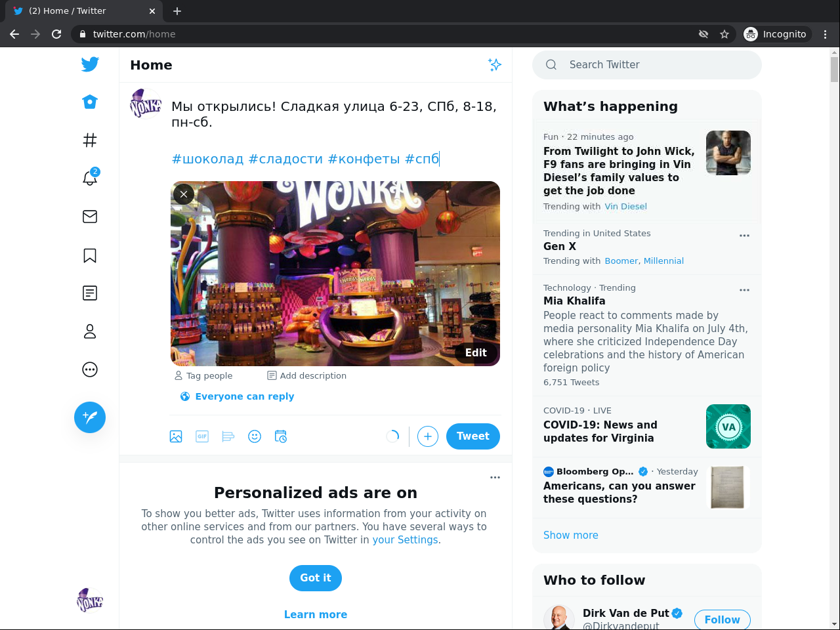Click the tracking-blocked eye icon in the address bar
840x630 pixels.
703,34
